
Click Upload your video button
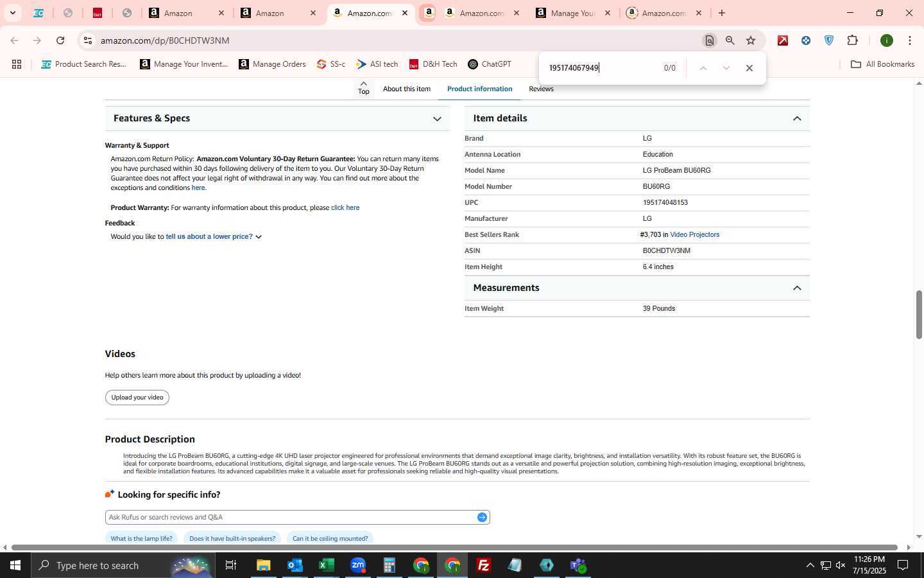pyautogui.click(x=137, y=398)
